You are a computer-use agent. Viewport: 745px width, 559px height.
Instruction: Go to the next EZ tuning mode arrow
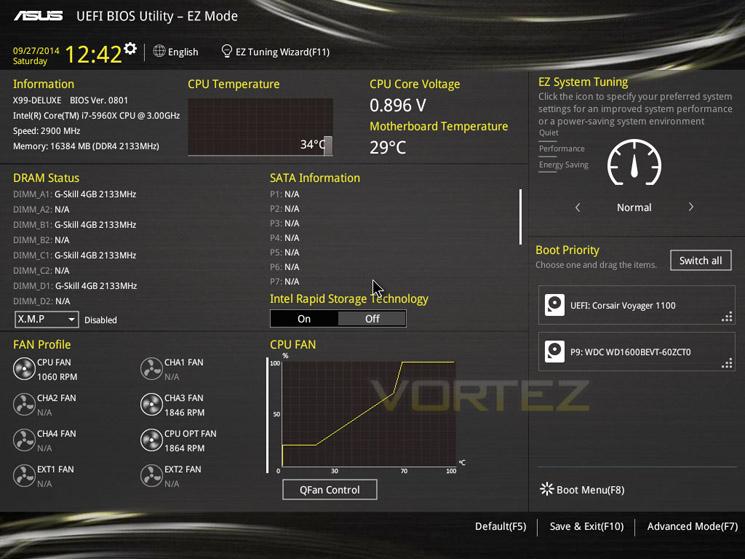pyautogui.click(x=691, y=207)
